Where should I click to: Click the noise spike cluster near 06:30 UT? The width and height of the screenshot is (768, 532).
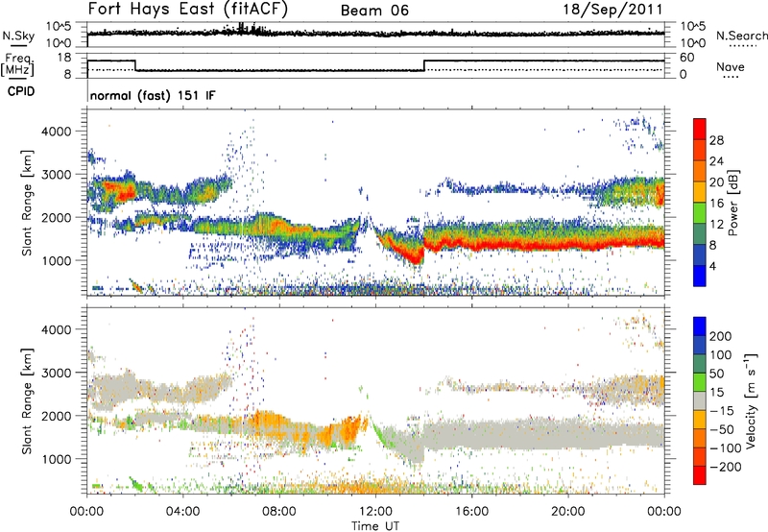pyautogui.click(x=244, y=29)
